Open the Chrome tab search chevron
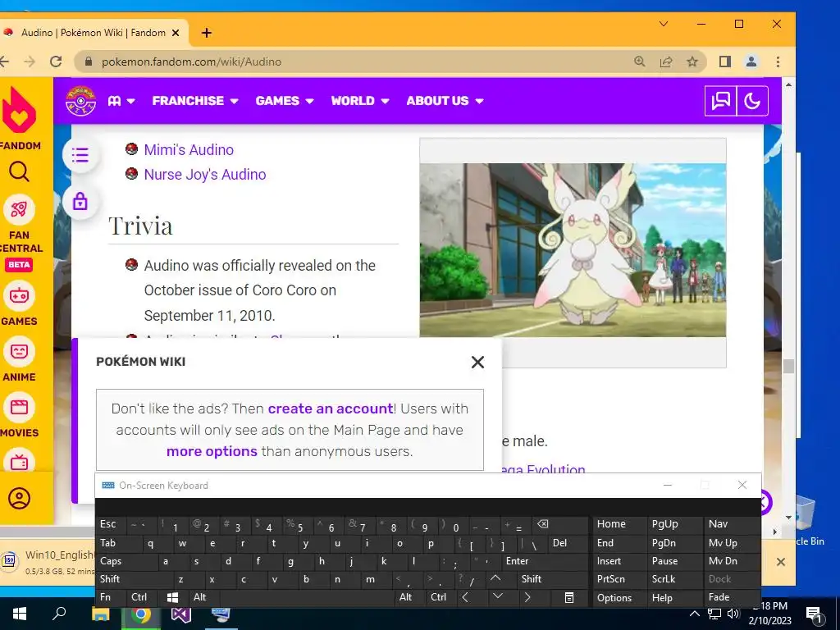 [663, 24]
